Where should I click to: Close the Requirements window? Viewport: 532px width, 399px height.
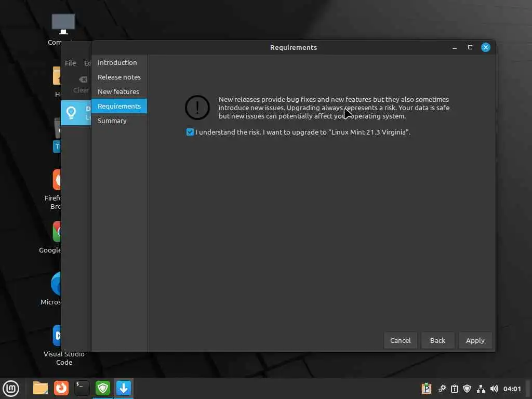coord(486,47)
